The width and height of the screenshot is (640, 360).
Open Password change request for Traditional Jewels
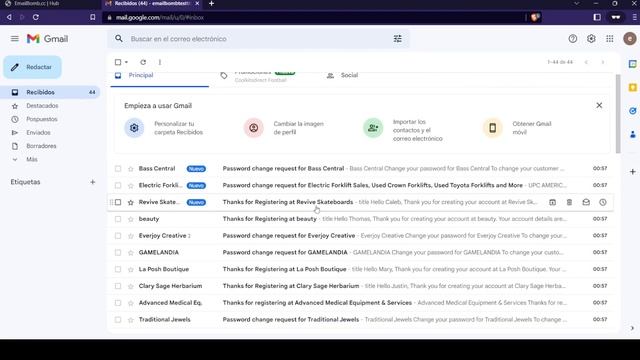pyautogui.click(x=291, y=320)
